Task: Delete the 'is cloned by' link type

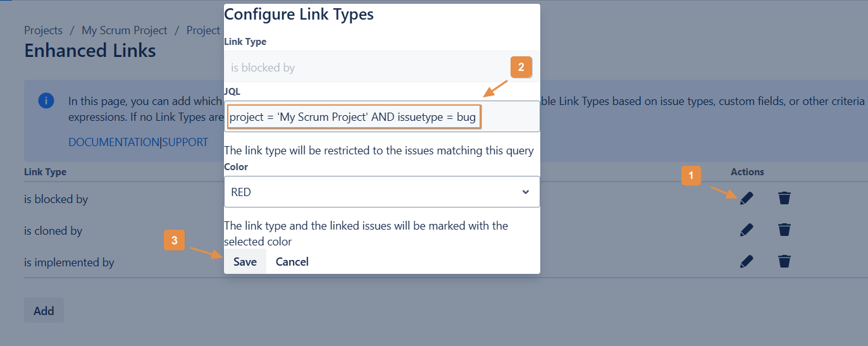Action: pos(784,230)
